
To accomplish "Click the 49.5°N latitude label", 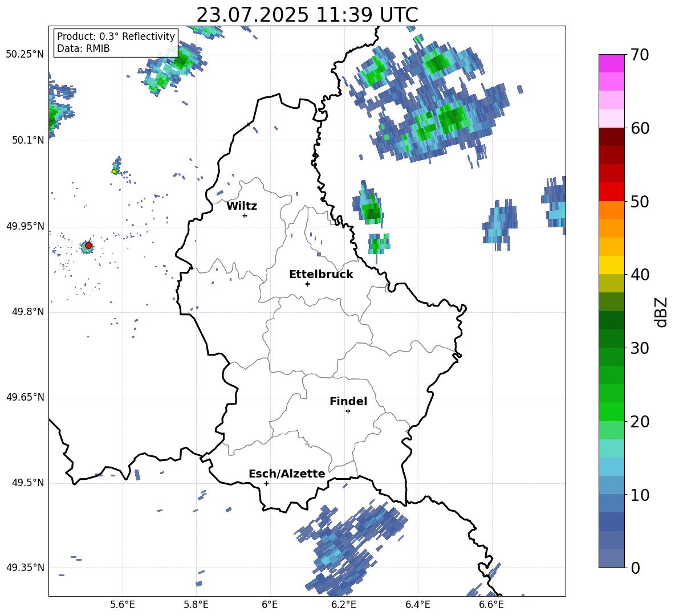I will 29,483.
